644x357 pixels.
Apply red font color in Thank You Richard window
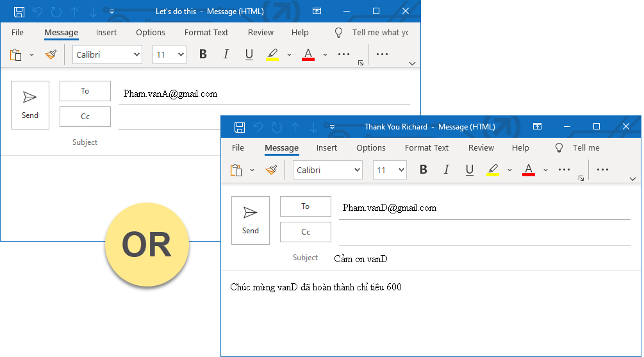tap(529, 170)
